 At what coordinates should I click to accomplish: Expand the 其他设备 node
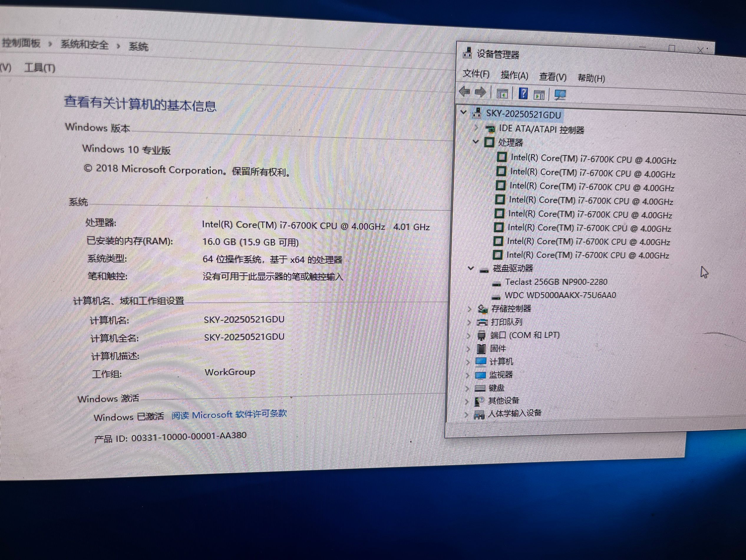click(467, 401)
